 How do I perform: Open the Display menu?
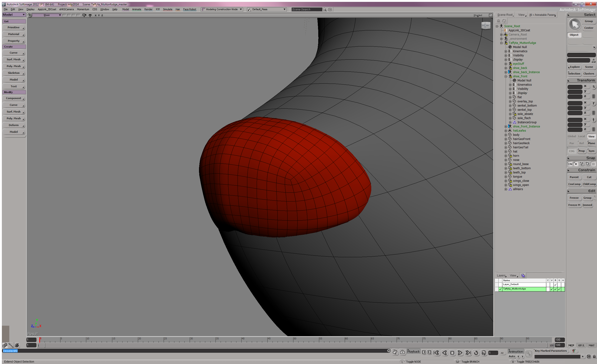30,10
